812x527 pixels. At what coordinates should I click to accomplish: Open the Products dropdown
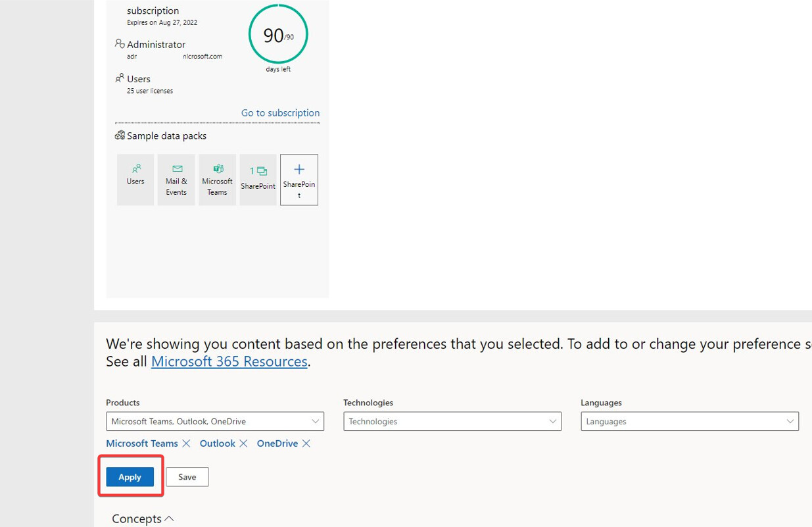215,421
